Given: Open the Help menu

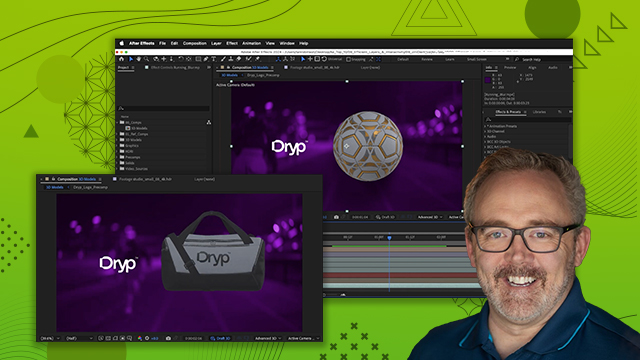Looking at the screenshot, I should tap(304, 43).
